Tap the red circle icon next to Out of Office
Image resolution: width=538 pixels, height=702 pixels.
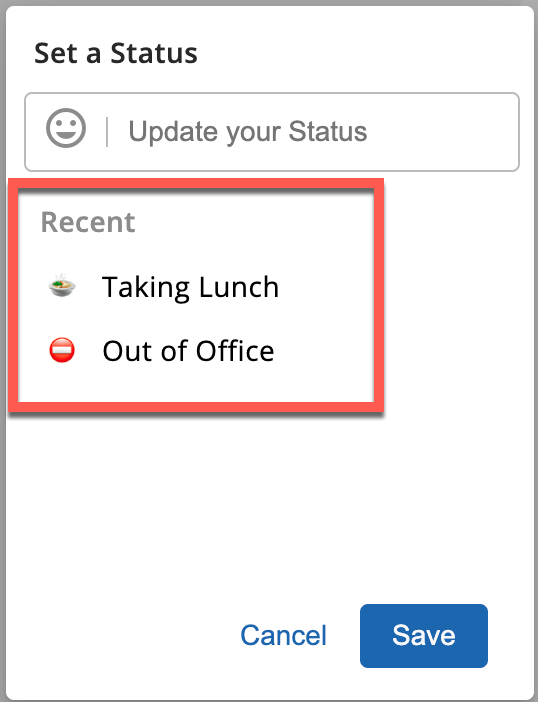tap(62, 350)
